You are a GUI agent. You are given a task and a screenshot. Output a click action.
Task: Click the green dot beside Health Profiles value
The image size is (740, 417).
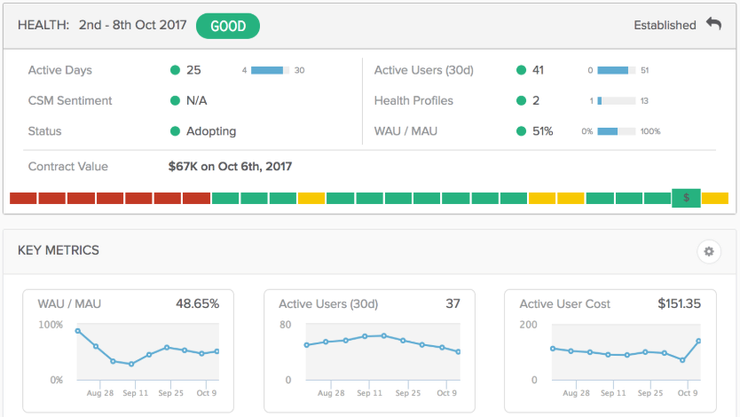coord(521,100)
